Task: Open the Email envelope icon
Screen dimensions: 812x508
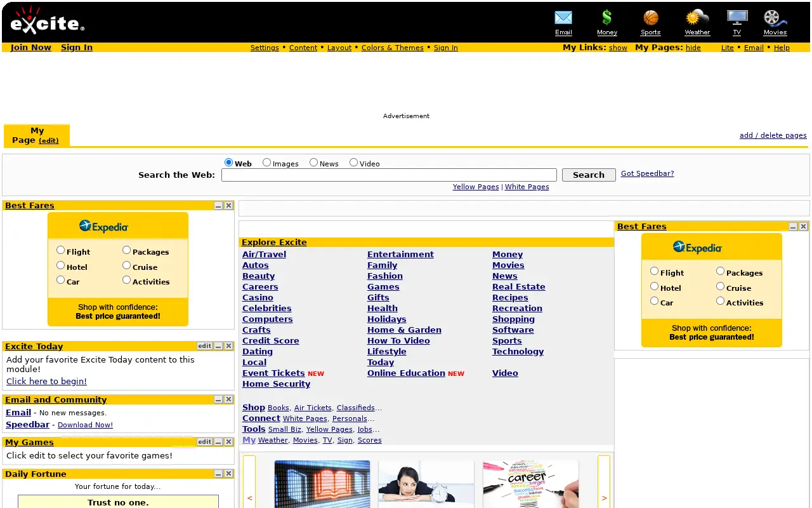Action: [563, 18]
